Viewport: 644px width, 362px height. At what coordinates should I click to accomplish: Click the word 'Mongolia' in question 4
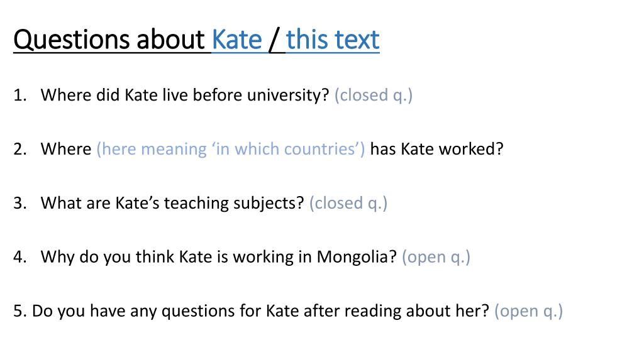[357, 257]
